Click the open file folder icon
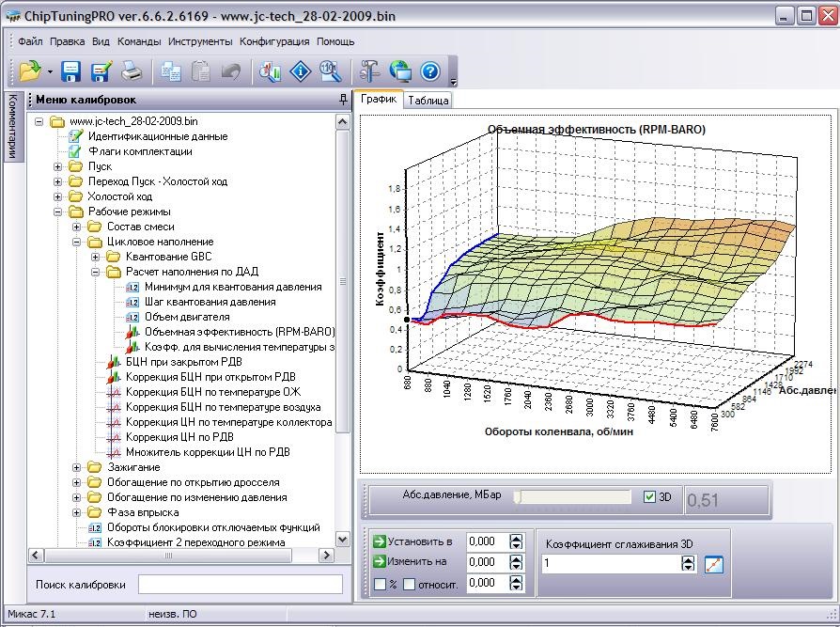Viewport: 840px width, 627px height. 30,71
